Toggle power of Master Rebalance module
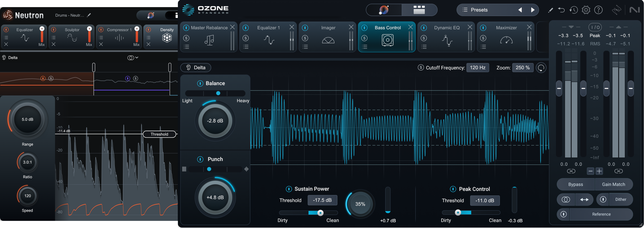This screenshot has height=228, width=644. (186, 28)
